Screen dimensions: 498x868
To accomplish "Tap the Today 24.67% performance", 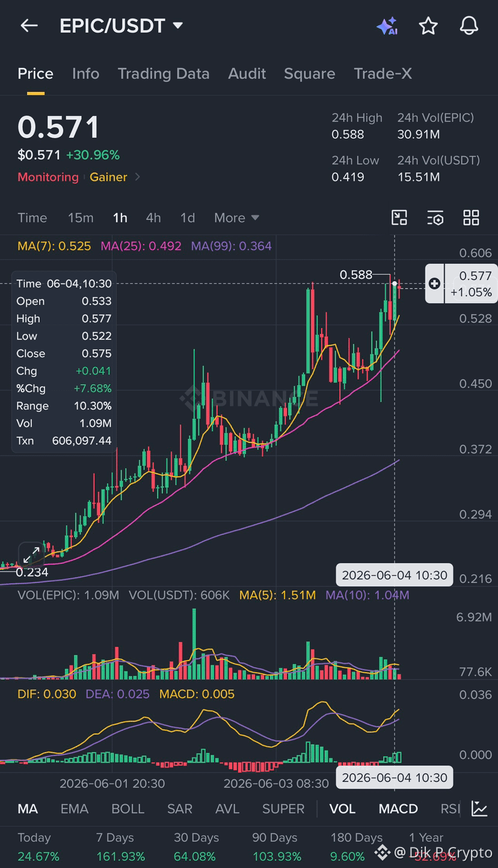I will 38,846.
